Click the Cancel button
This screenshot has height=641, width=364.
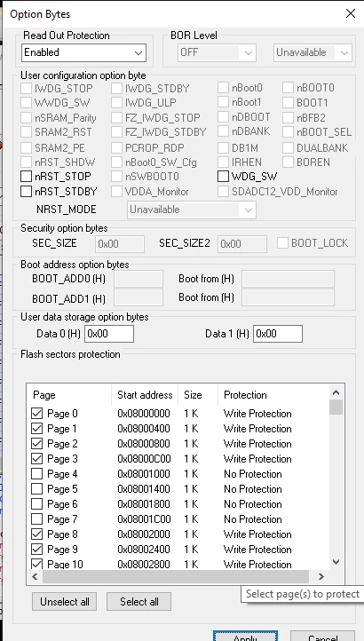click(x=322, y=636)
